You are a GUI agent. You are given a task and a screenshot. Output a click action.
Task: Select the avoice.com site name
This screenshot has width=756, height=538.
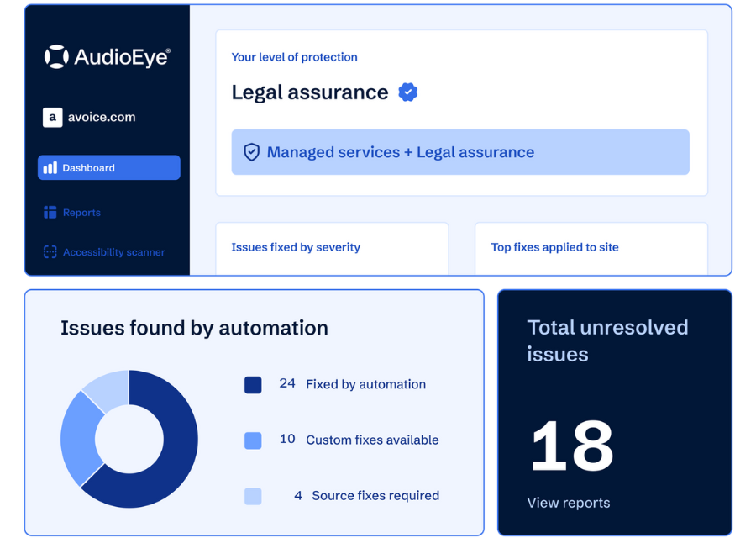pos(101,118)
